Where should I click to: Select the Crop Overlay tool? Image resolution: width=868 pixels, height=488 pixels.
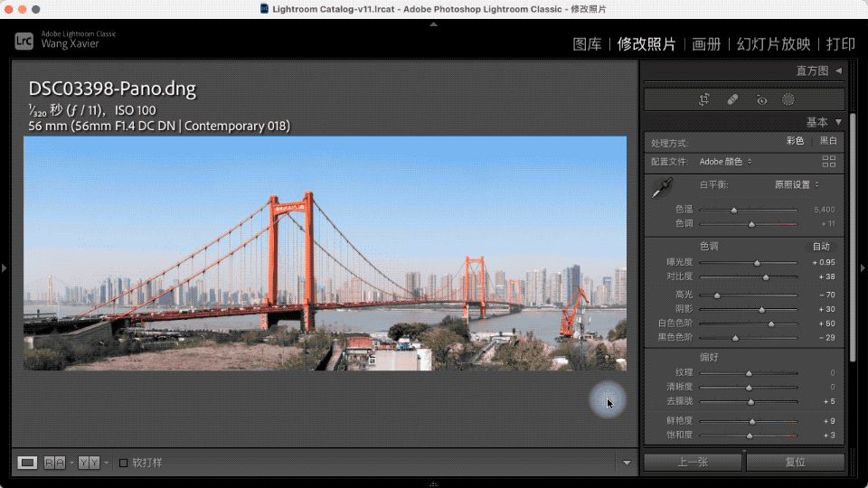click(704, 99)
